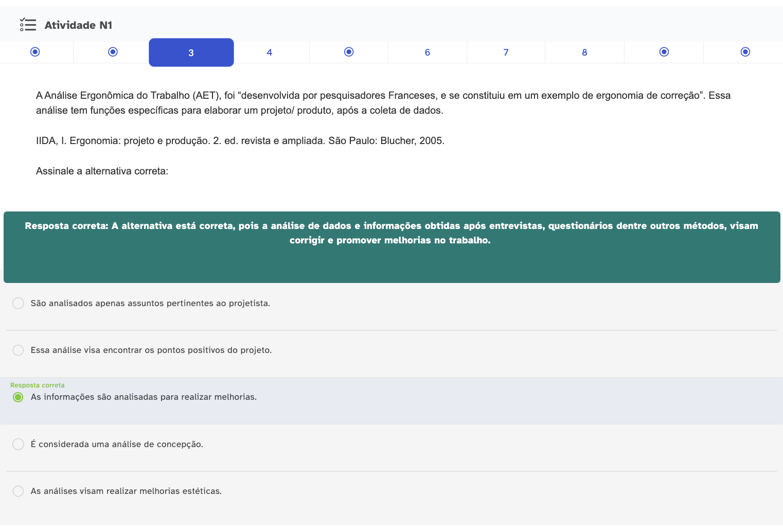
Task: Open the first question marker in navigation
Action: point(35,52)
